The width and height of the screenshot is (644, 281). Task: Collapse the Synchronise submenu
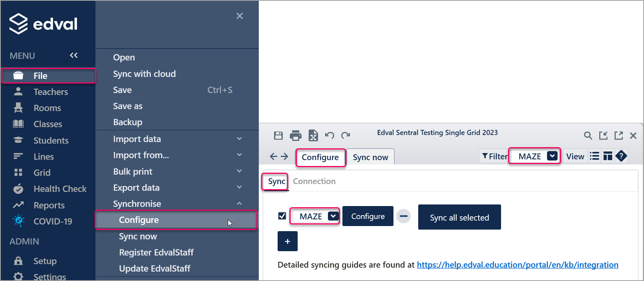[239, 204]
